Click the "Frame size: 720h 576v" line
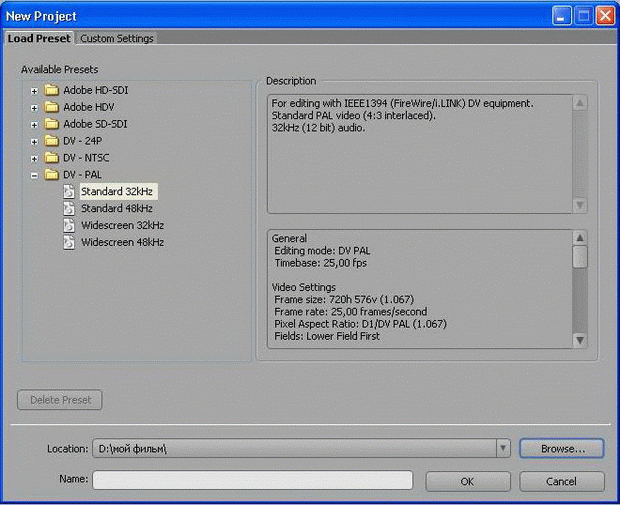The height and width of the screenshot is (505, 620). point(344,299)
